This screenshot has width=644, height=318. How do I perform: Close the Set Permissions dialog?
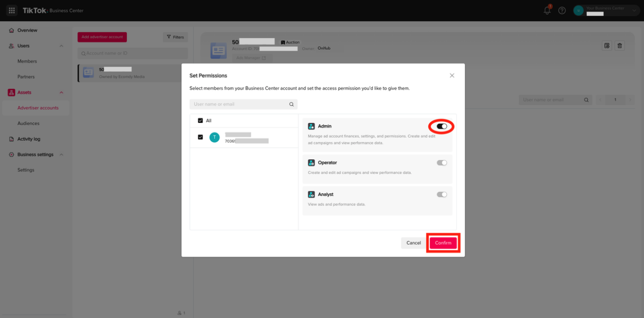click(x=452, y=75)
